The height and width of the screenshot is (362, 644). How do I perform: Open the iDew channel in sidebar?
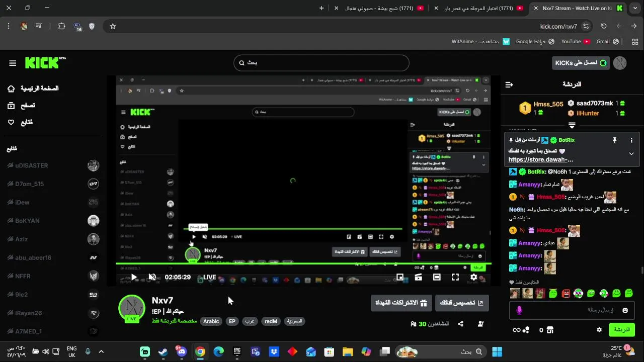pos(53,202)
